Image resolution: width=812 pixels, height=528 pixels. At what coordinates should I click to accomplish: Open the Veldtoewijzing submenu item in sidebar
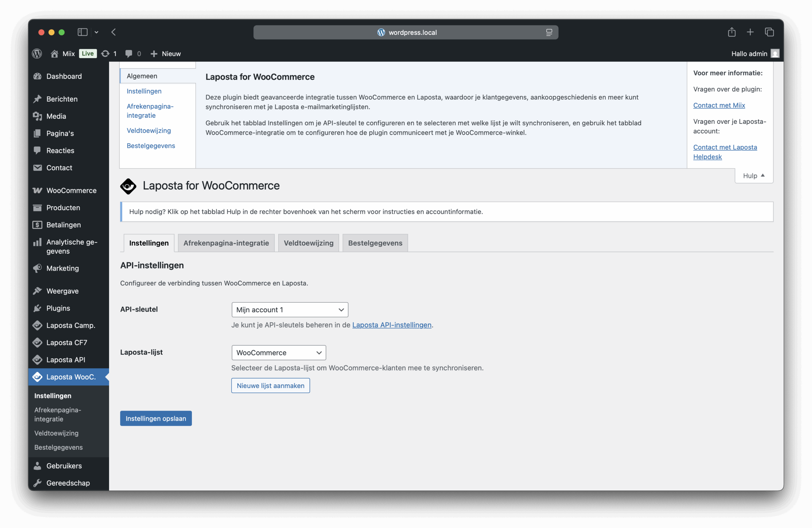pyautogui.click(x=56, y=433)
